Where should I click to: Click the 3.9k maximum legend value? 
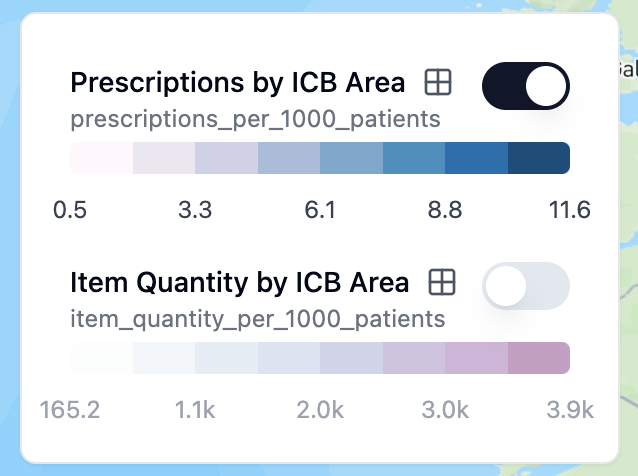pos(570,410)
